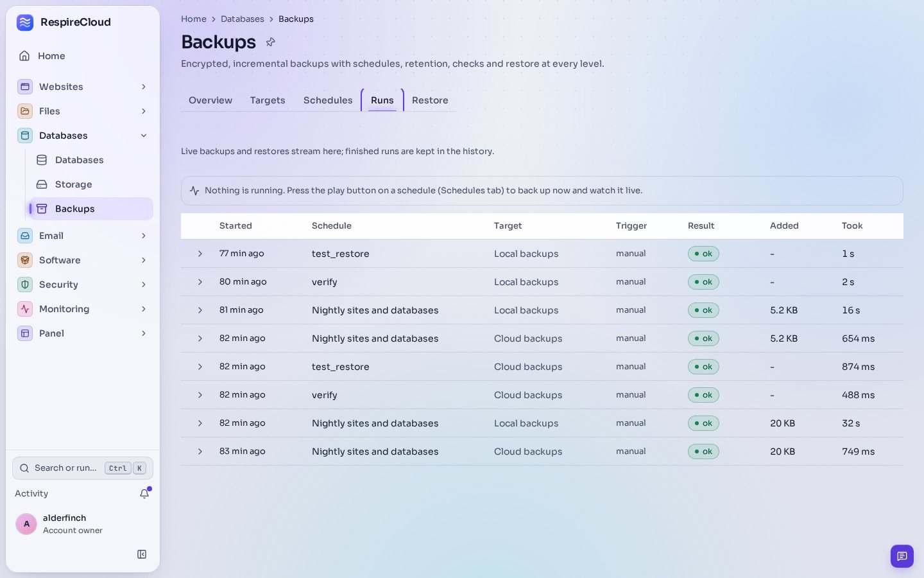Click the Files folder icon in the sidebar
The width and height of the screenshot is (924, 578).
coord(25,111)
